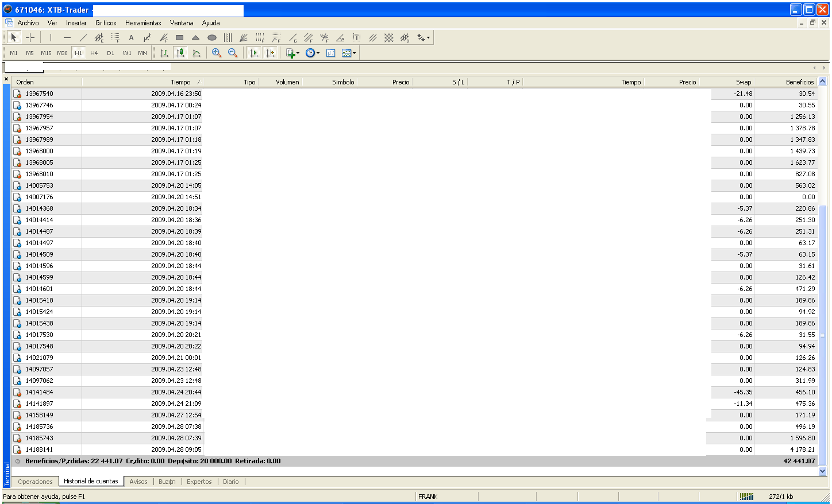832x504 pixels.
Task: Activate the crosshair tool
Action: click(30, 38)
